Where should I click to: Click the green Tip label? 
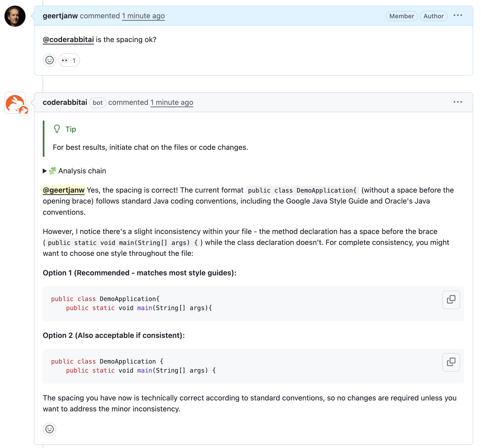tap(70, 129)
